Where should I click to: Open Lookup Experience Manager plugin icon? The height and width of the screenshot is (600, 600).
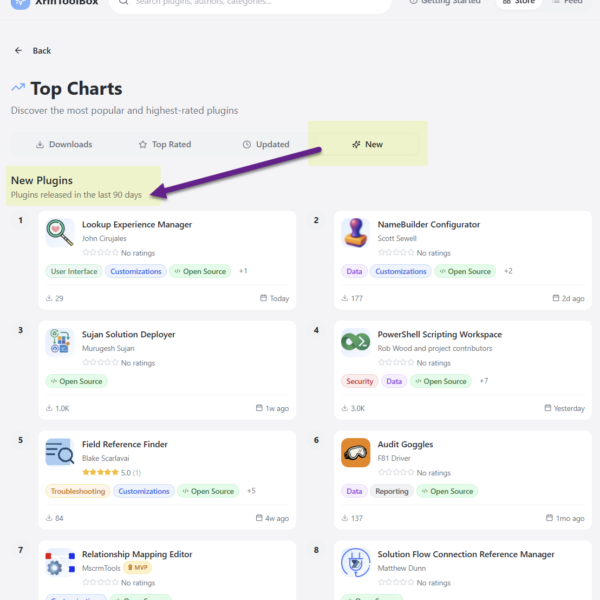click(x=60, y=232)
